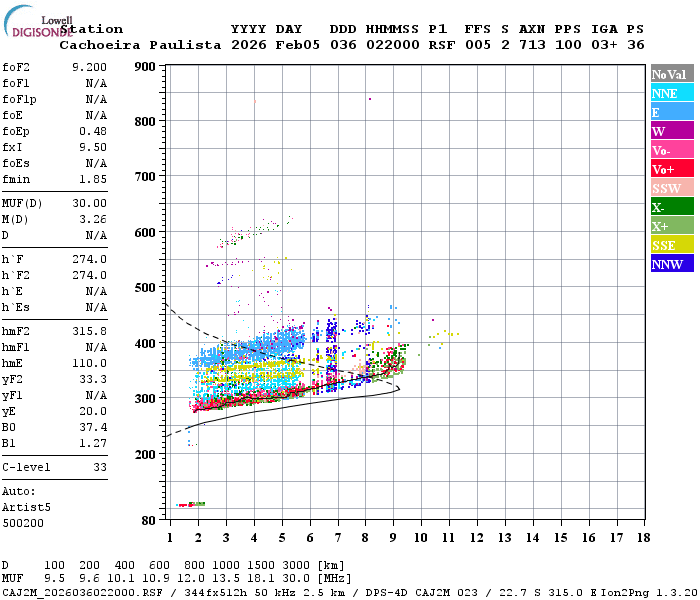
Task: Click the pink Vo- legend swatch
Action: 670,150
